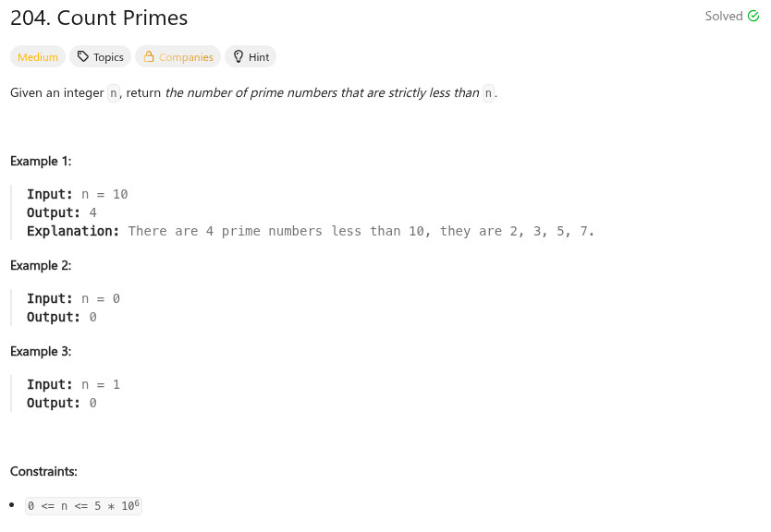Click the "0 <= n <= 5 * 10^6" constraint
This screenshot has height=532, width=771.
click(84, 506)
